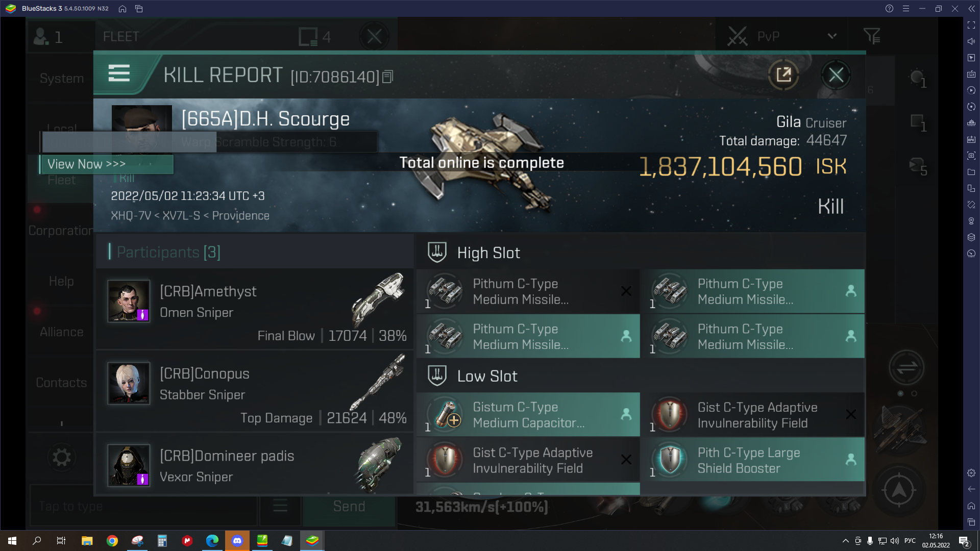
Task: Click the Kill Report export icon
Action: coord(783,74)
